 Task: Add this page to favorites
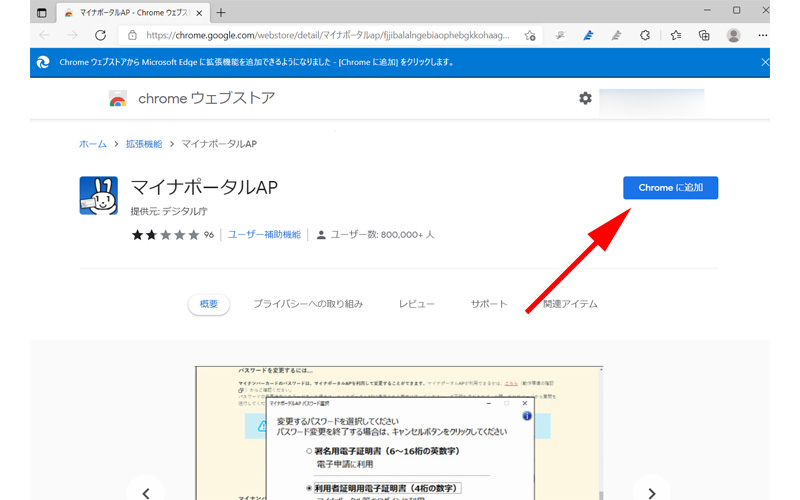pos(530,35)
